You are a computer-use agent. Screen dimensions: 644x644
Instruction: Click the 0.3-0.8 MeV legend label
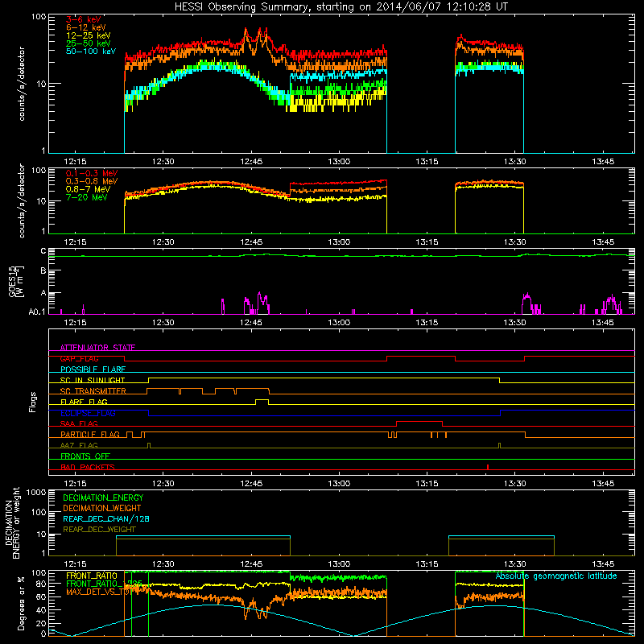coord(92,181)
